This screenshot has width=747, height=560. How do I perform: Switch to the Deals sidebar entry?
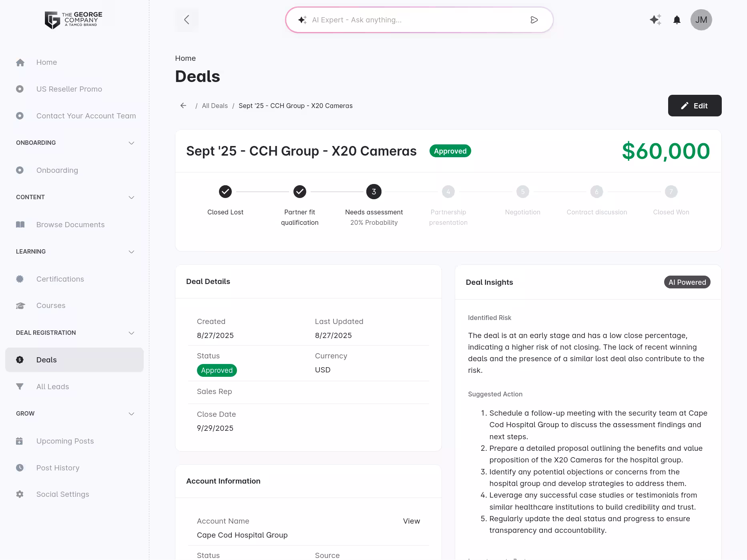(x=46, y=360)
